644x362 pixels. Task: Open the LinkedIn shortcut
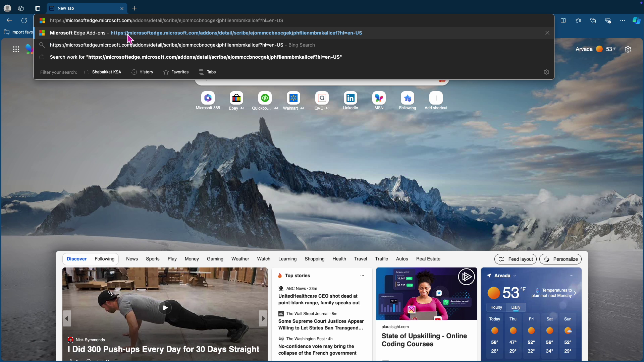click(x=350, y=98)
